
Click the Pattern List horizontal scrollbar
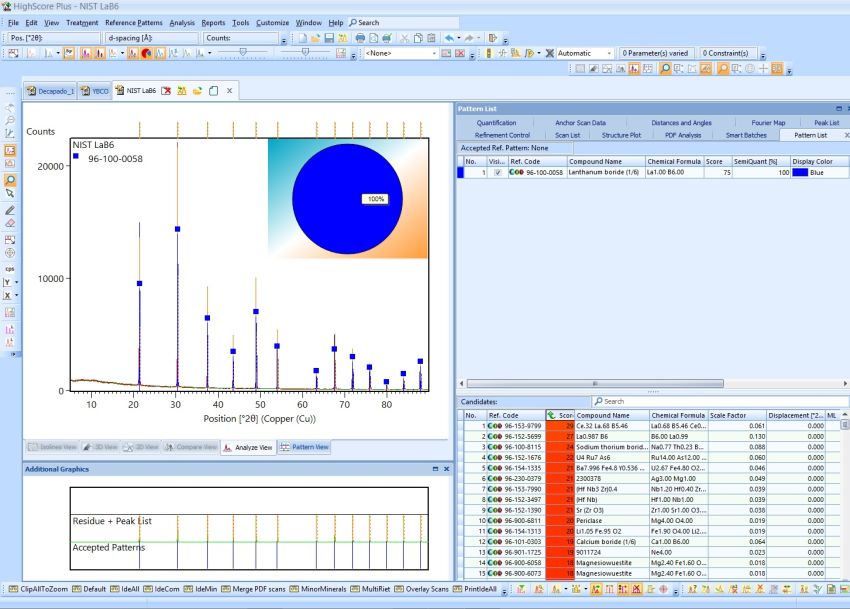click(x=595, y=383)
